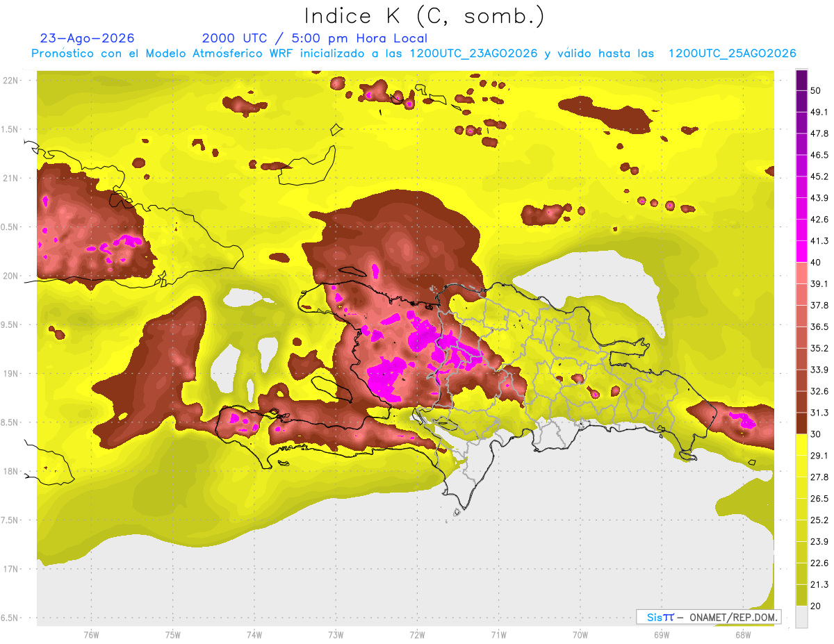Click latitude axis label "18N"

(11, 471)
